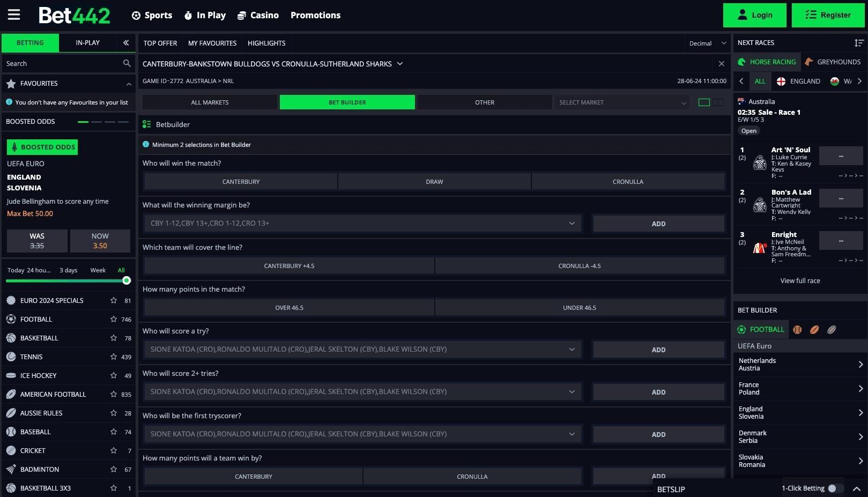Star the Badminton row
The image size is (868, 497).
click(114, 470)
